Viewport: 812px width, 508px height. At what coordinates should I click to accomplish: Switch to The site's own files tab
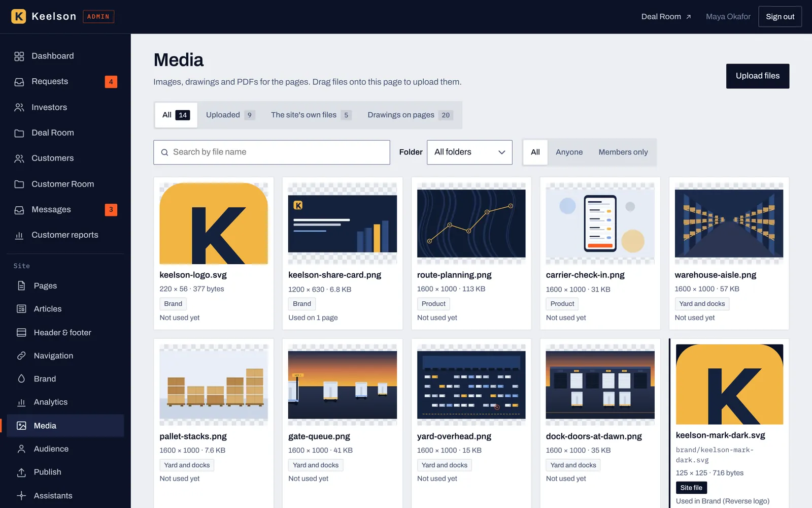pos(311,115)
